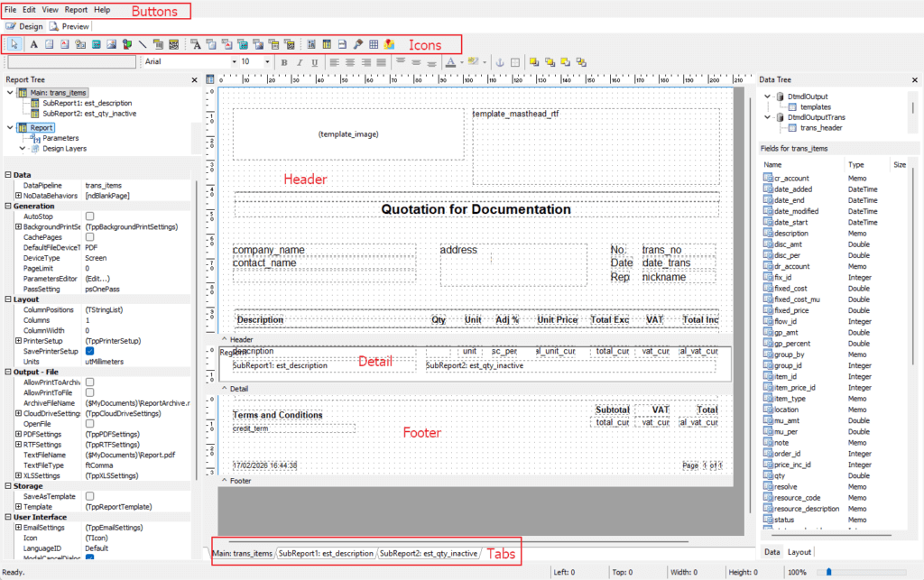Select the arrow object pointer tool

(x=15, y=43)
